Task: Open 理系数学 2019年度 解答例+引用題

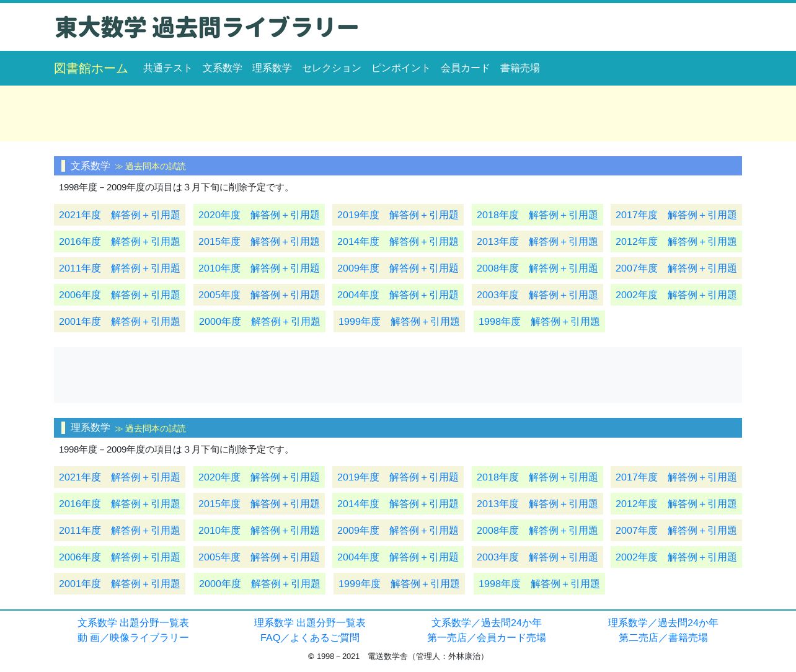Action: pyautogui.click(x=398, y=477)
